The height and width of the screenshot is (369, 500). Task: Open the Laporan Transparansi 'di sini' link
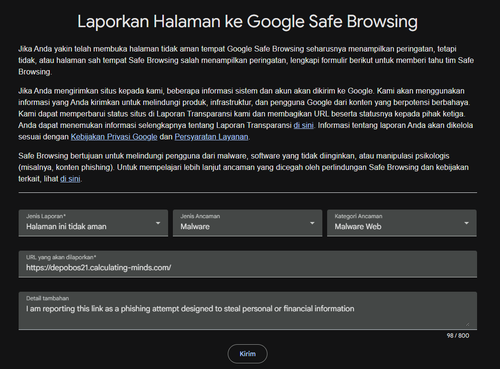click(x=303, y=125)
